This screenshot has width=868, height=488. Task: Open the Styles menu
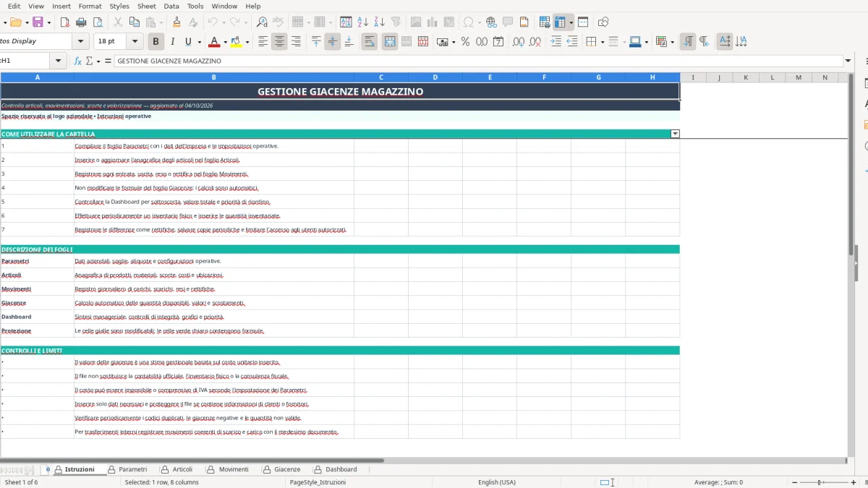[x=119, y=6]
